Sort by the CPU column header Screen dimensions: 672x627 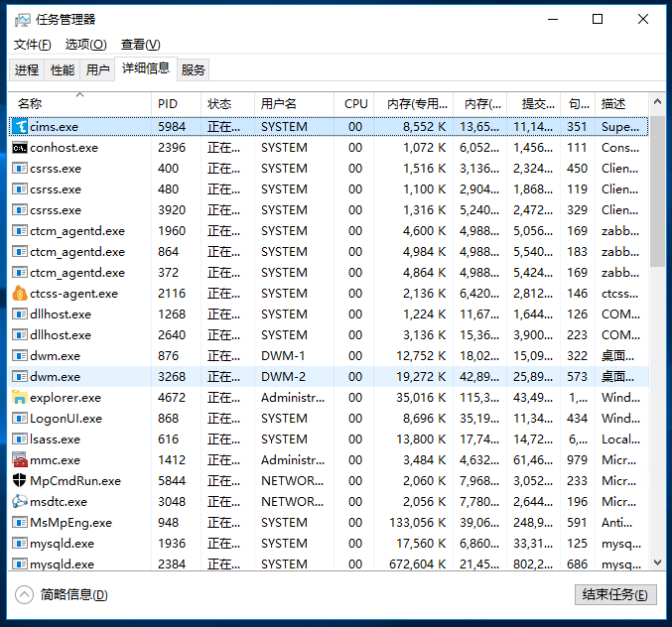click(354, 103)
